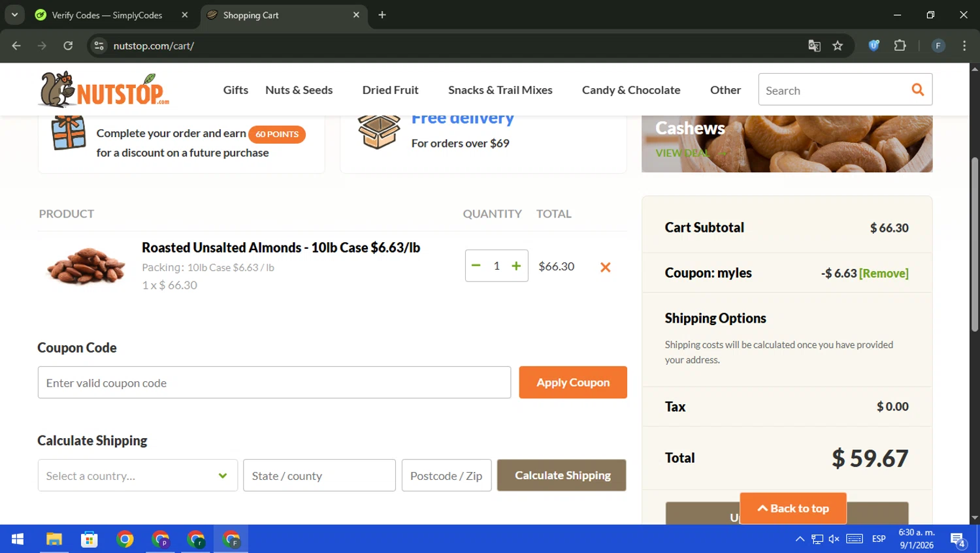Open Snacks & Trail Mixes menu
This screenshot has height=553, width=980.
pyautogui.click(x=500, y=90)
